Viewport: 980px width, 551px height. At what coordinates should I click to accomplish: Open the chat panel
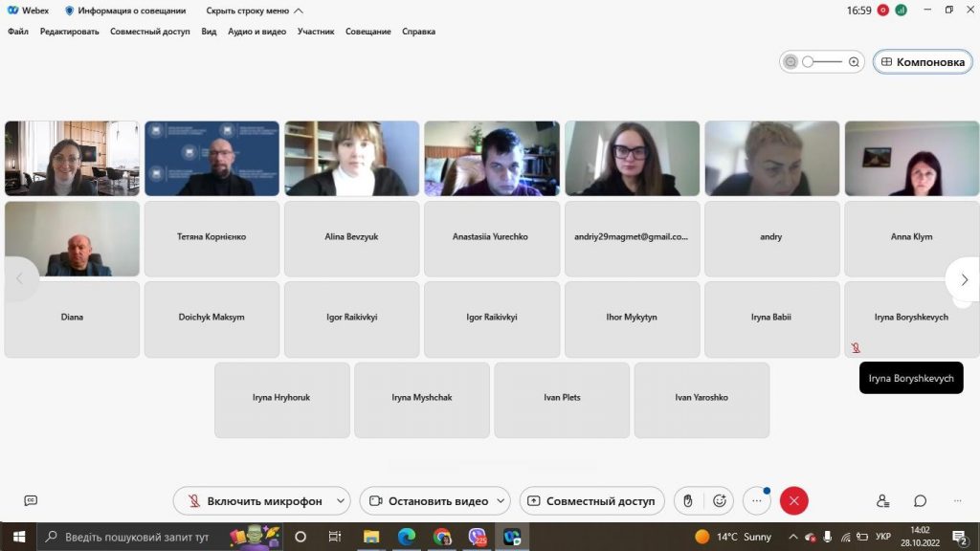[x=920, y=501]
